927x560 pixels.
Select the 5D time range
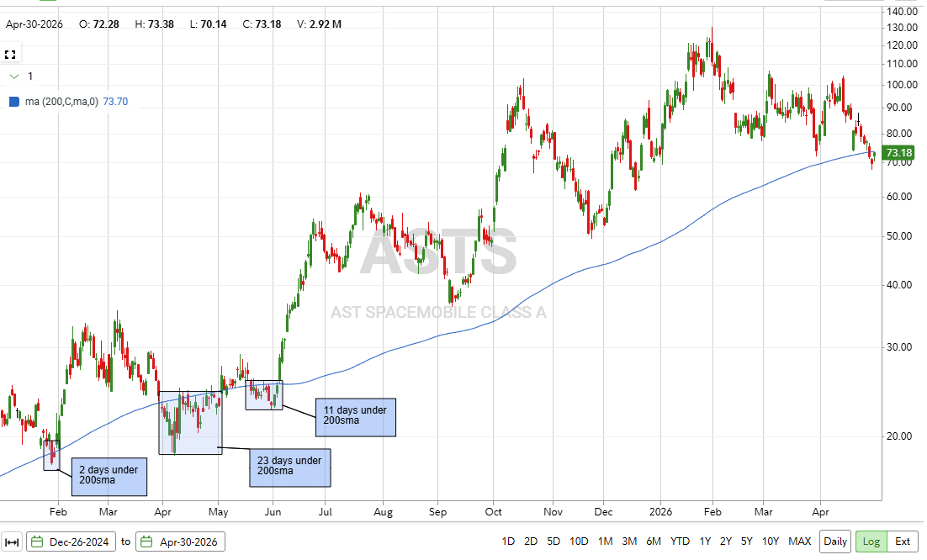point(553,542)
